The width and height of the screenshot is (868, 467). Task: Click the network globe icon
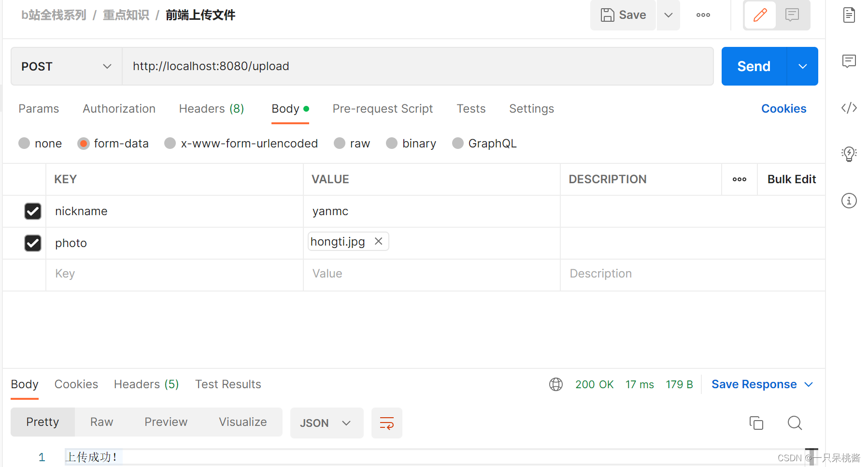556,384
